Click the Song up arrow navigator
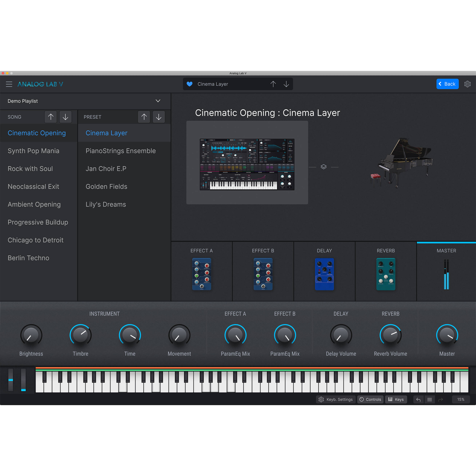 tap(50, 117)
